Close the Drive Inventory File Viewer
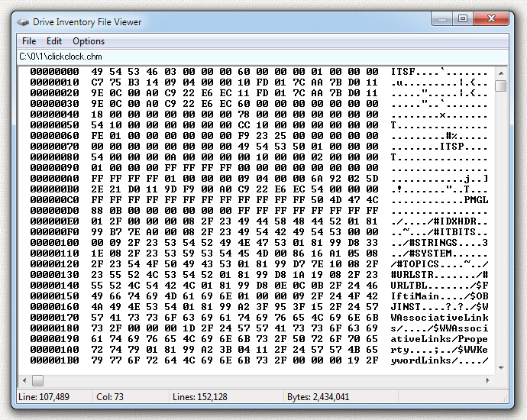The height and width of the screenshot is (420, 527). pos(492,18)
